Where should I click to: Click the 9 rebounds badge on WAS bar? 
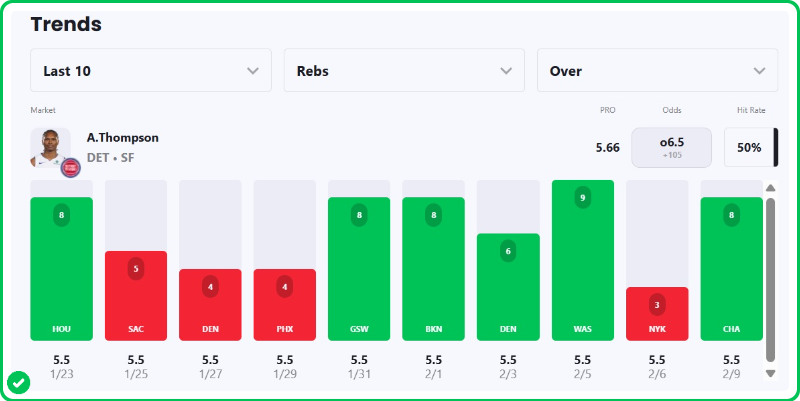583,198
